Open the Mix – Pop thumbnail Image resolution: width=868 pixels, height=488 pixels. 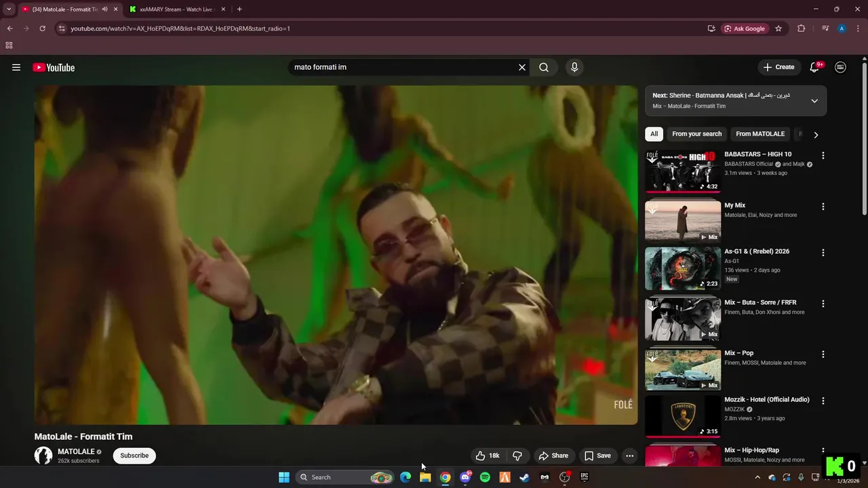pos(683,369)
